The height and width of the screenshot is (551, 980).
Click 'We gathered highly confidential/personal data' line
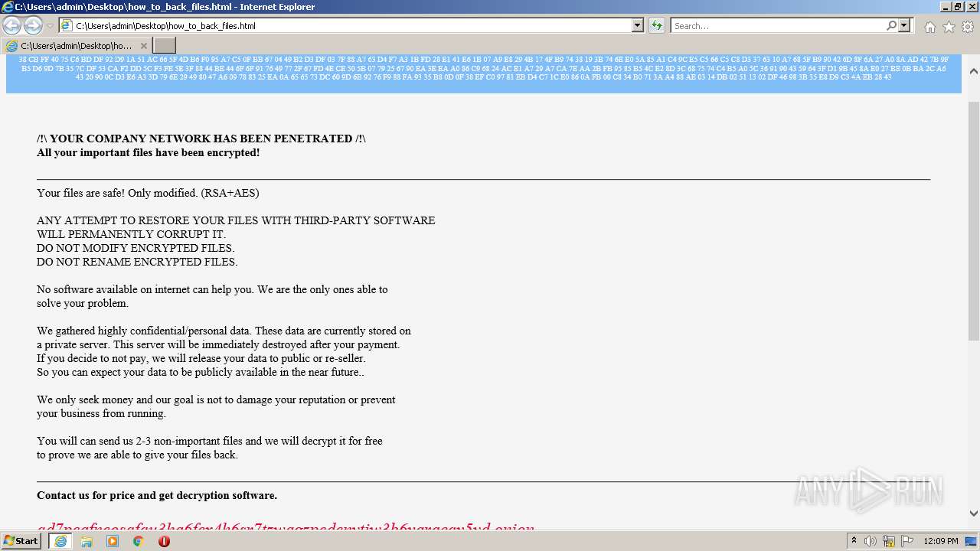coord(224,331)
